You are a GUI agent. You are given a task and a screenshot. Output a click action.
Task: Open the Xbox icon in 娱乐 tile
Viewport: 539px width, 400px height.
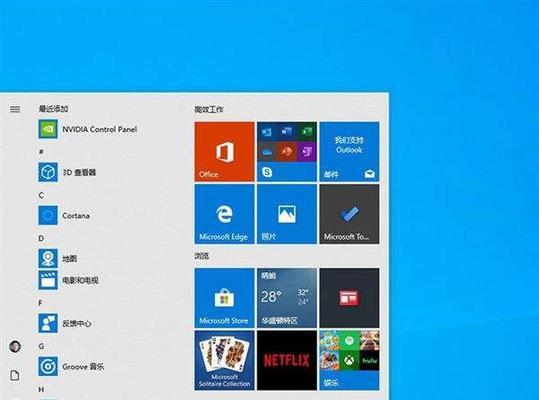tap(349, 360)
